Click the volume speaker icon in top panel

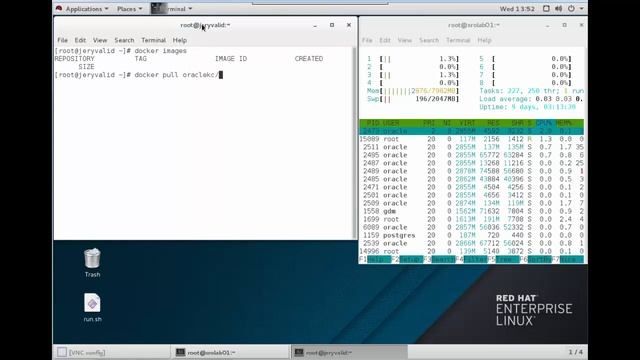558,9
